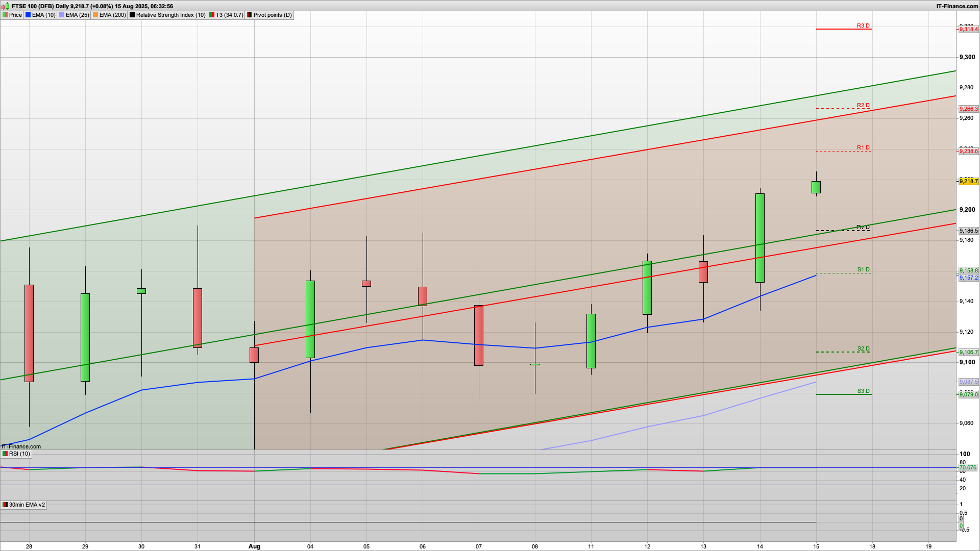Click the Price indicator color icon
The height and width of the screenshot is (551, 980).
pos(5,15)
